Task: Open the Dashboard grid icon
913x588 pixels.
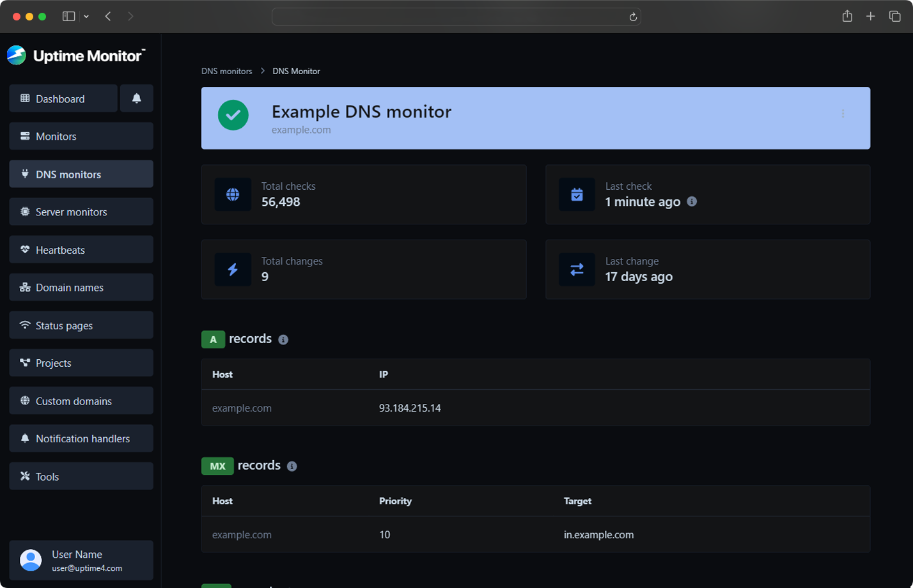Action: [x=24, y=98]
